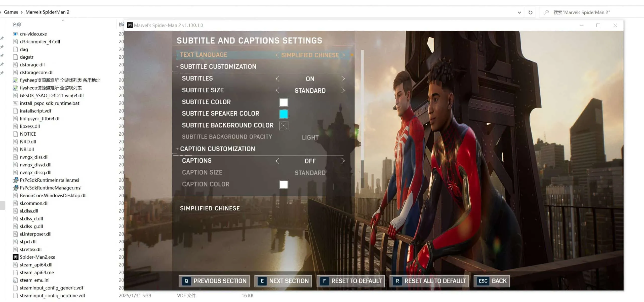Click the install_pspc_sdk_runtime.bat file icon

click(x=16, y=103)
